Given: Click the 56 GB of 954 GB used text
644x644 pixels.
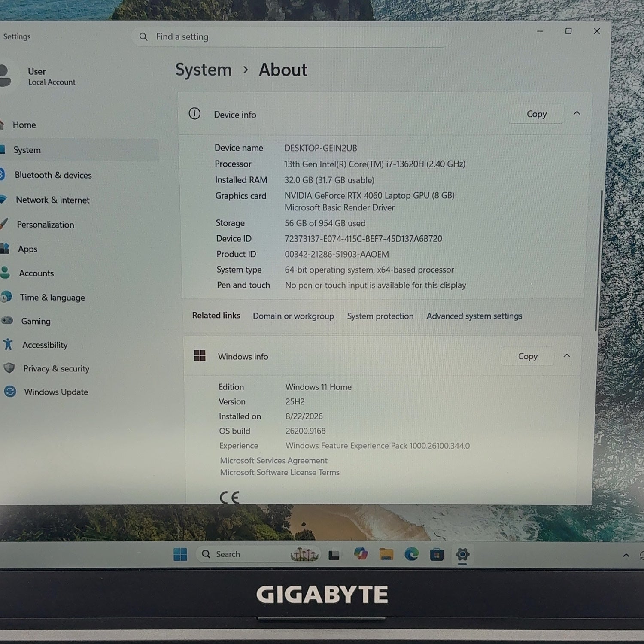Looking at the screenshot, I should pos(325,223).
